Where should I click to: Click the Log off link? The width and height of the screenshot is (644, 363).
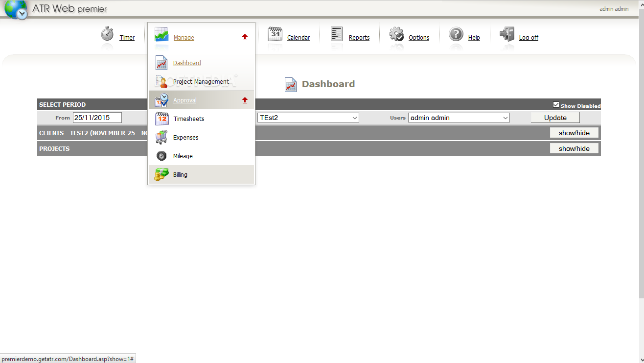(x=529, y=38)
